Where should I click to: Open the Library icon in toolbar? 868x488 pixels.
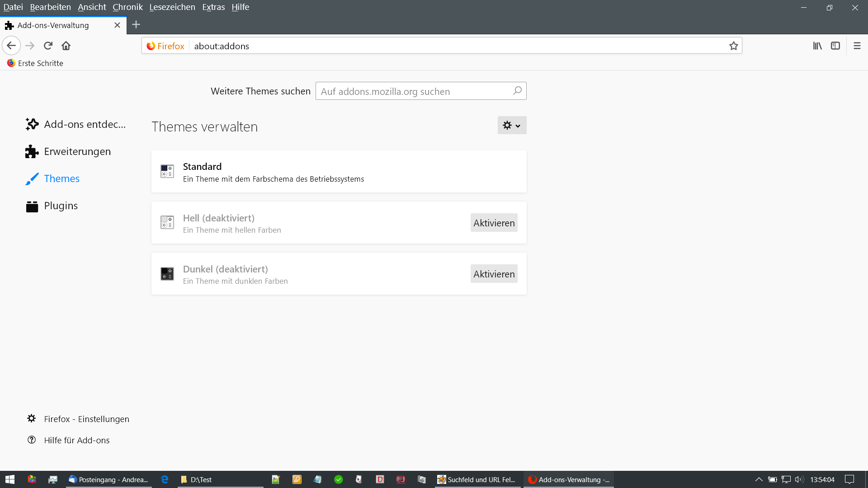817,46
